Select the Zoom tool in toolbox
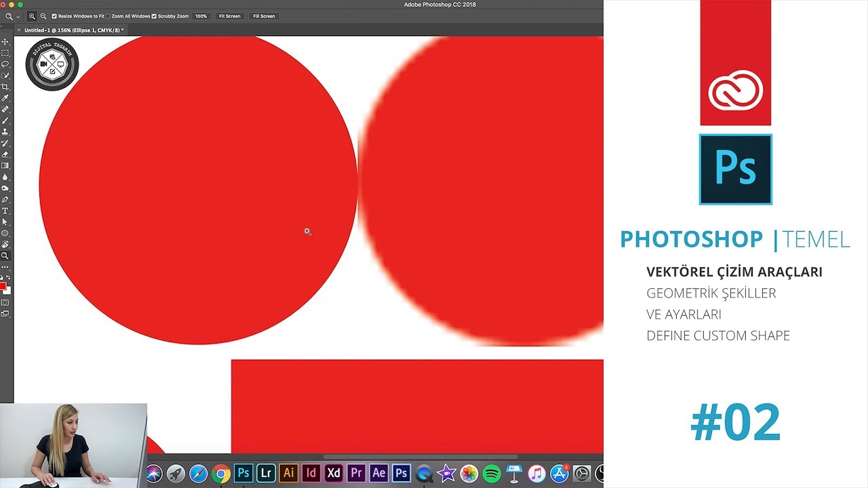This screenshot has width=868, height=488. coord(5,256)
